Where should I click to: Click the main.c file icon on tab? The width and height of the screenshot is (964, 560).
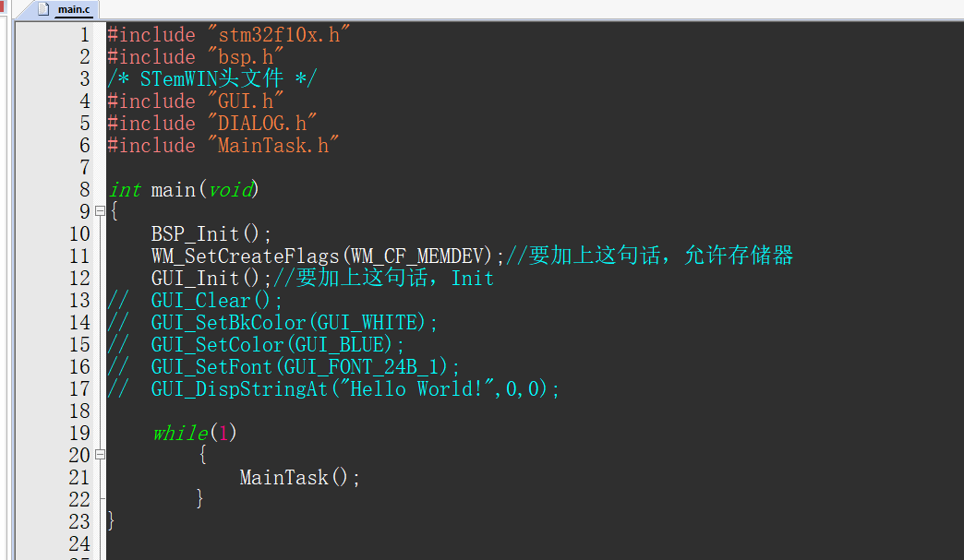point(43,8)
